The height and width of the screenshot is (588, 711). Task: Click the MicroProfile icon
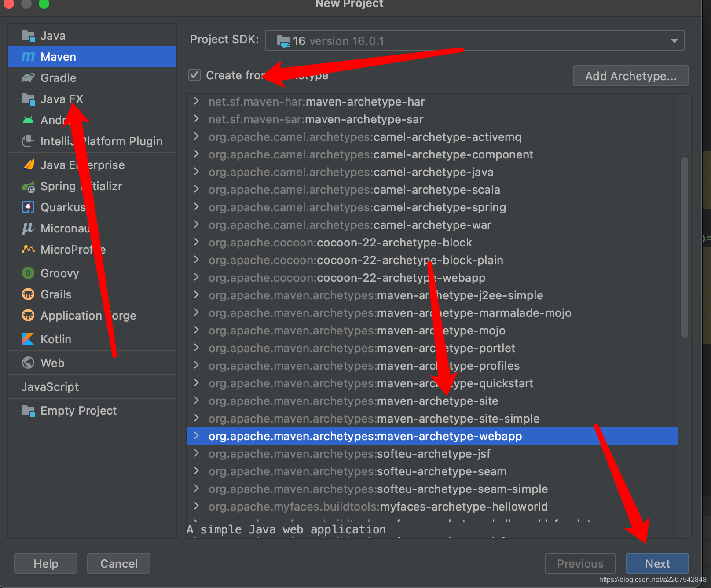pos(28,250)
